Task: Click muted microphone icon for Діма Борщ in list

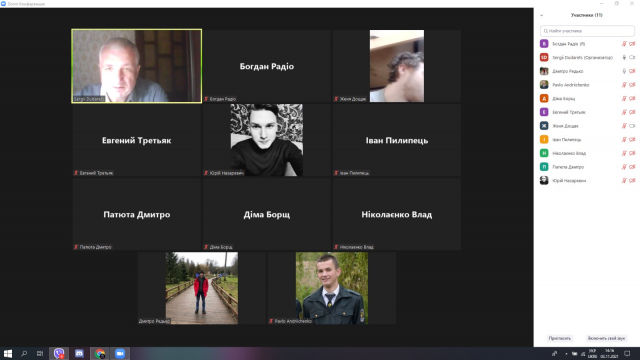Action: click(x=624, y=98)
